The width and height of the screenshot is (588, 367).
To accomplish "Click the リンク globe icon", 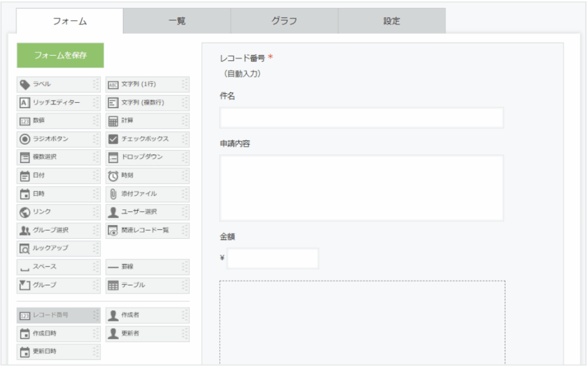I will [x=25, y=213].
